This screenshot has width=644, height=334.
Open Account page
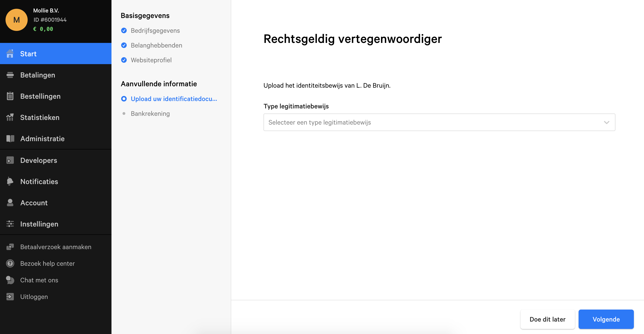56,203
